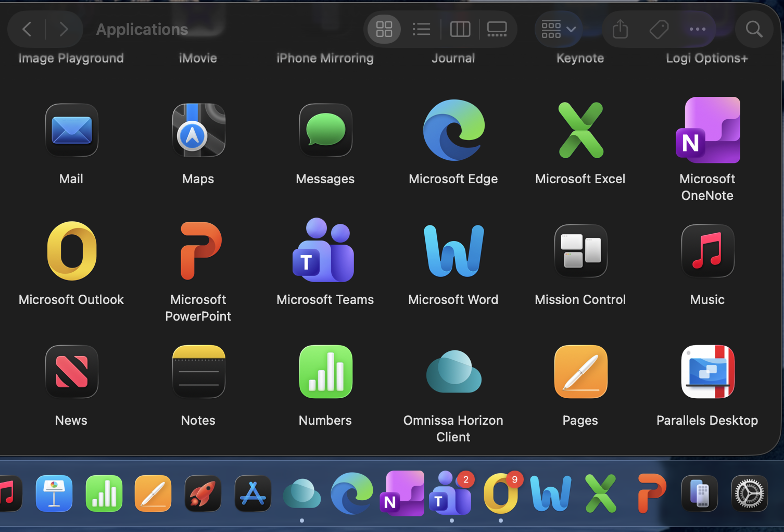Click the "Parallels Desktop" name label

point(707,421)
